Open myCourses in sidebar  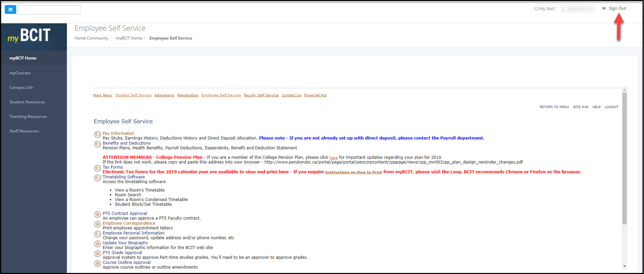20,73
